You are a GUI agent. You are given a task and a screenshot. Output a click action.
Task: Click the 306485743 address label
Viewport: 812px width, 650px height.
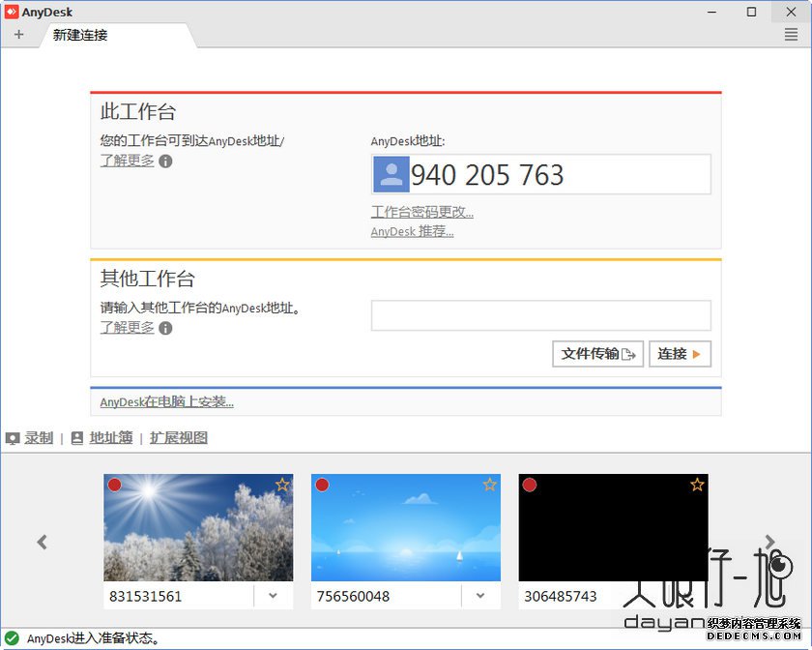pos(561,597)
